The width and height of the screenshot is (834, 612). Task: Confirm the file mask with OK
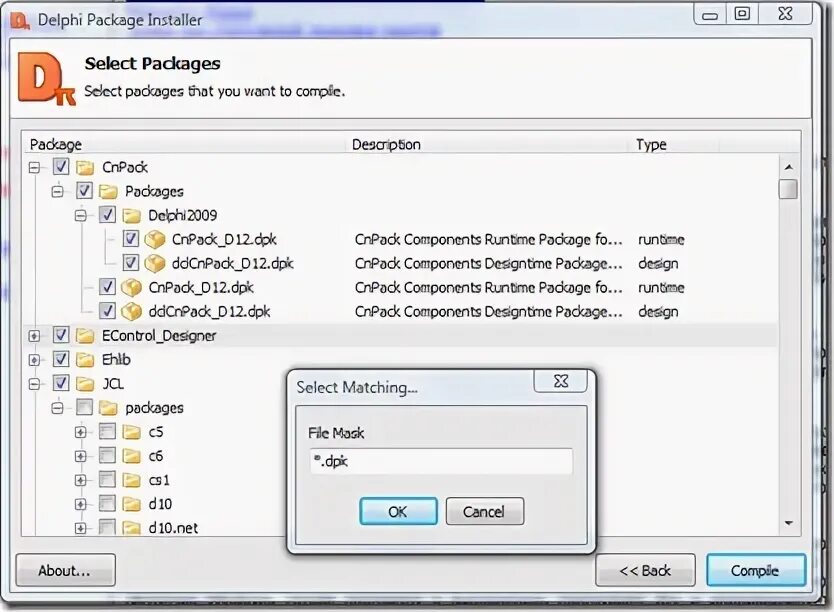click(398, 512)
